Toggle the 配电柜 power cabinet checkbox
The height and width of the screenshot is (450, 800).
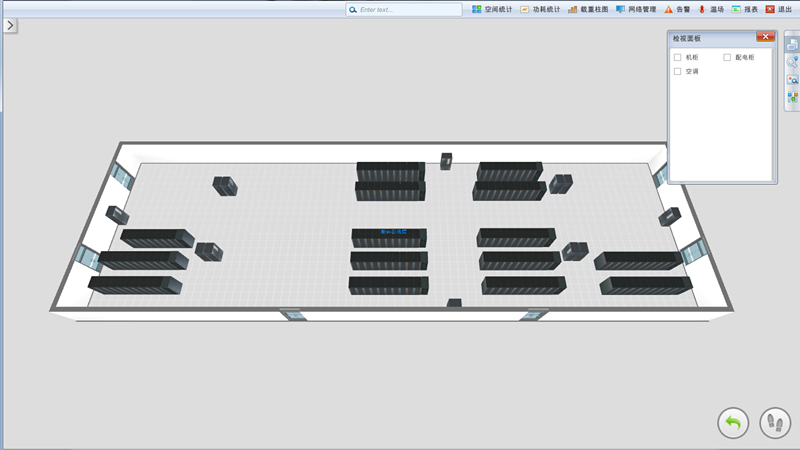728,58
